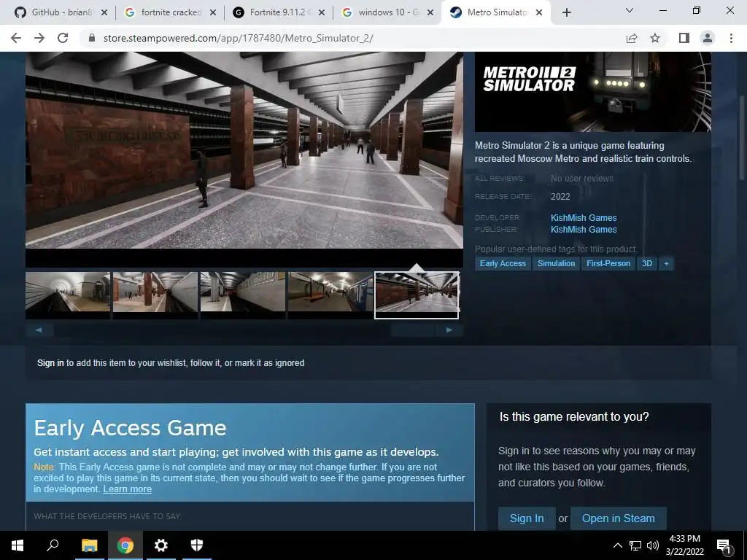Select the second station platform thumbnail
747x560 pixels.
(x=155, y=295)
